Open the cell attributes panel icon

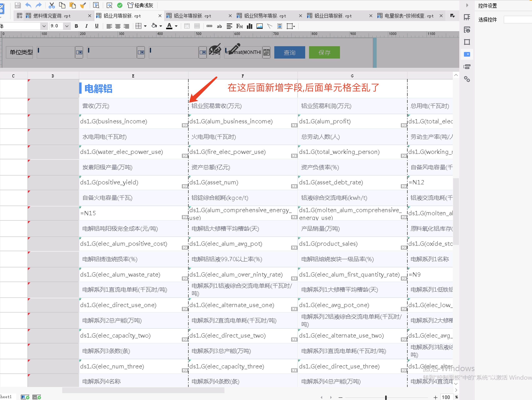[467, 30]
